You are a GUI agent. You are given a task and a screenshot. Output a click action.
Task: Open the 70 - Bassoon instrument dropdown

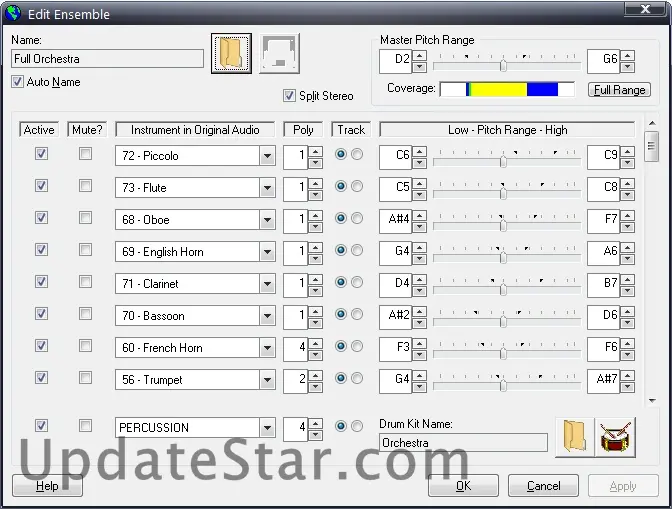(x=267, y=316)
